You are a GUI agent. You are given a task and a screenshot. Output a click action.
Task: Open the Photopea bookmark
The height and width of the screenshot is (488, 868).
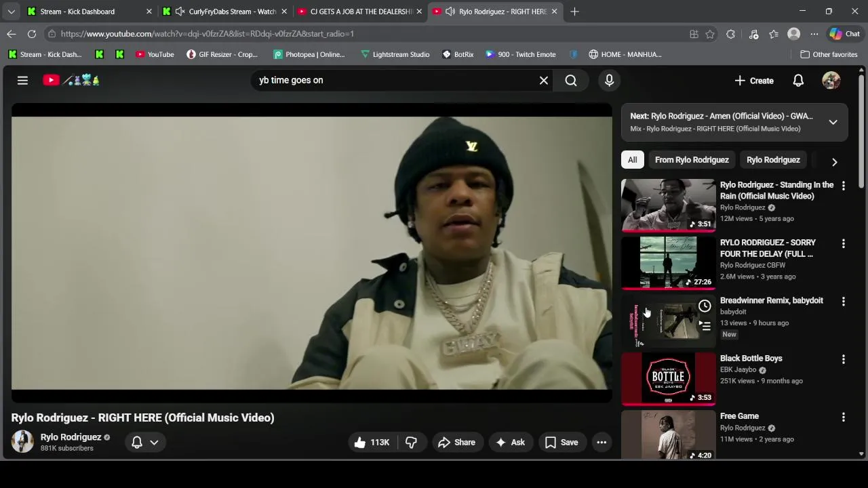(x=309, y=54)
